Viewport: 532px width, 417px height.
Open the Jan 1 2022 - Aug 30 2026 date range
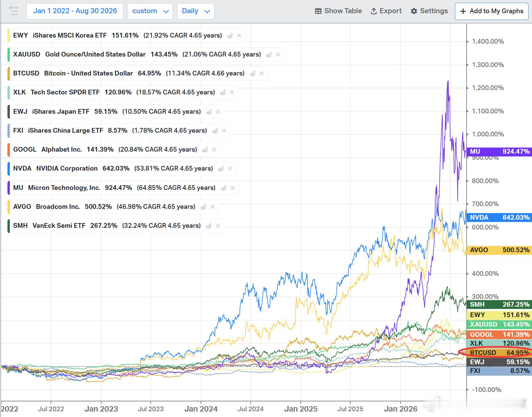point(75,11)
